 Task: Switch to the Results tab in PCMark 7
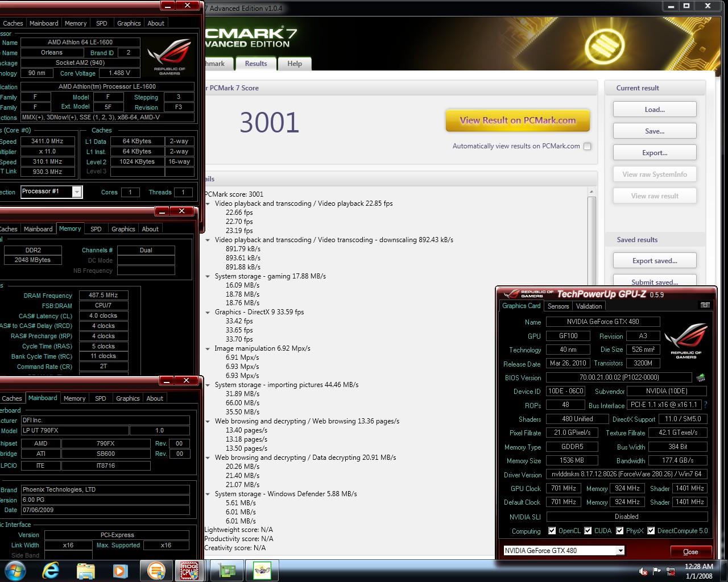(x=256, y=64)
